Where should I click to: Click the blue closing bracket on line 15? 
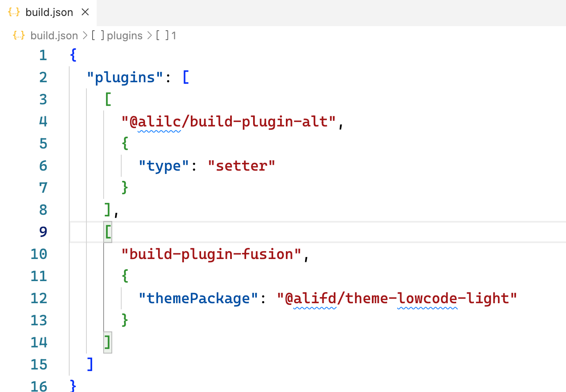[x=91, y=365]
